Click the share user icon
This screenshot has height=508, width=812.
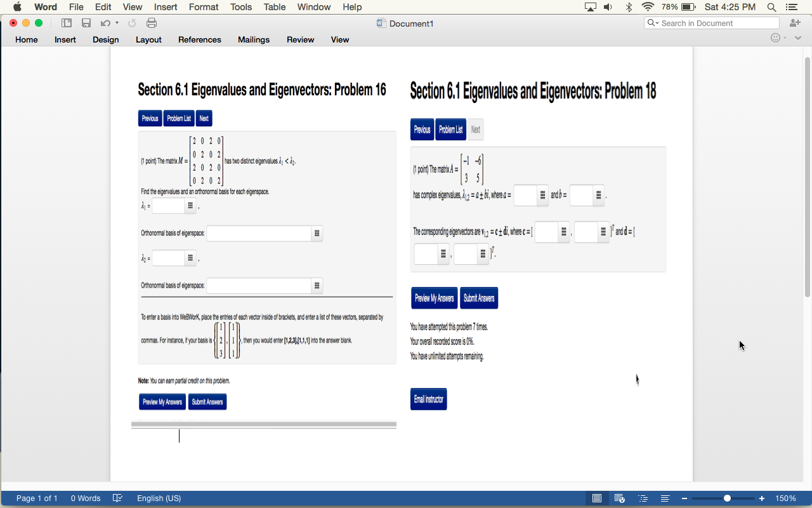click(795, 23)
